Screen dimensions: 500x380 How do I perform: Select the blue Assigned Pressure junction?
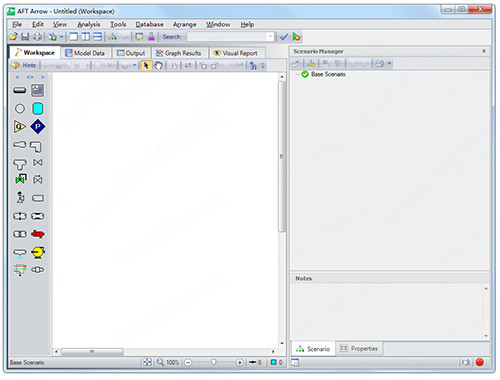click(38, 127)
